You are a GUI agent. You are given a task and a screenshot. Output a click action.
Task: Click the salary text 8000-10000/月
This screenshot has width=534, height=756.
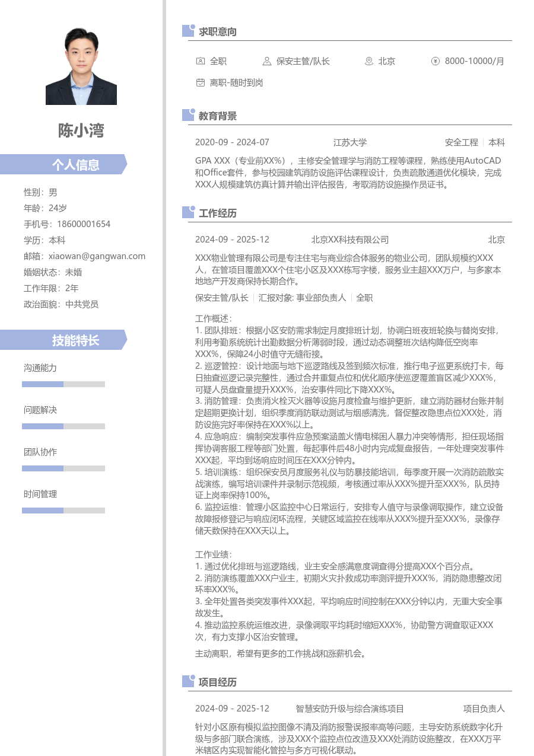tap(475, 61)
